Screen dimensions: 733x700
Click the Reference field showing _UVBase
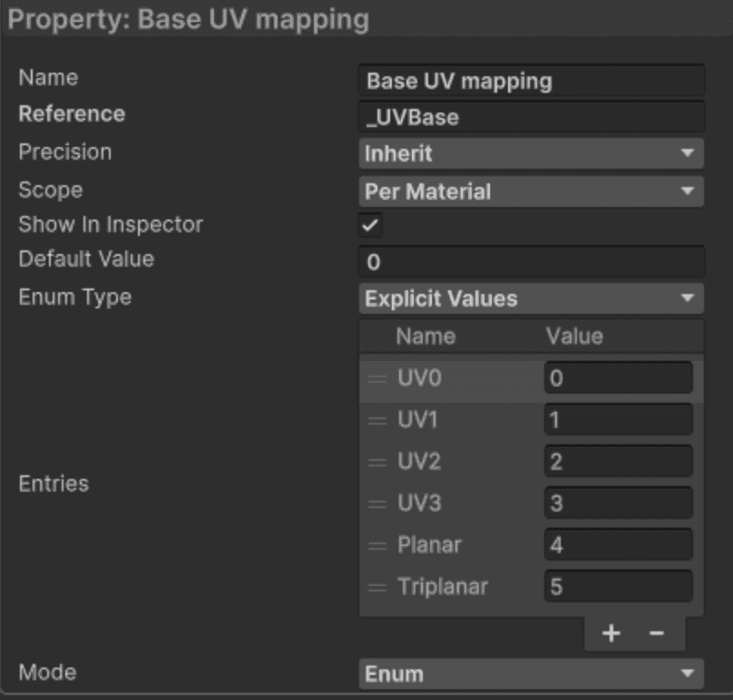tap(531, 116)
